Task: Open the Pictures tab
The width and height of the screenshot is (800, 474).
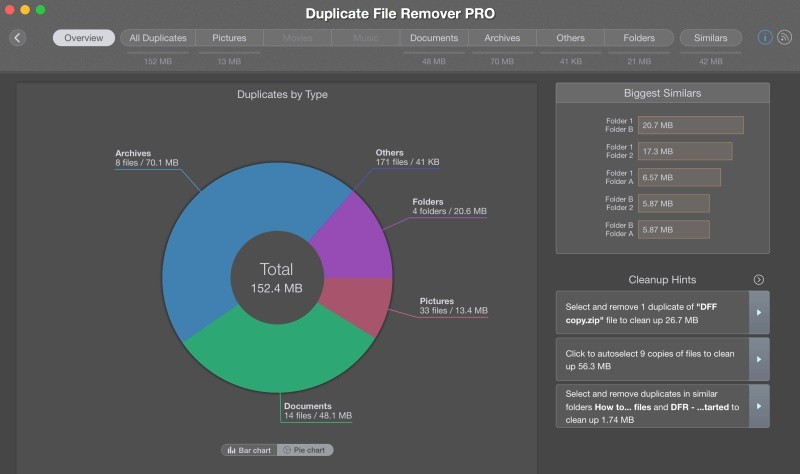Action: [229, 38]
